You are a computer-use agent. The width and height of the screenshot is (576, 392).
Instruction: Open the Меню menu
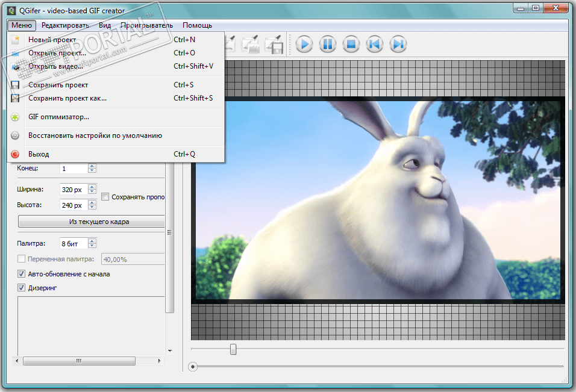pos(21,25)
